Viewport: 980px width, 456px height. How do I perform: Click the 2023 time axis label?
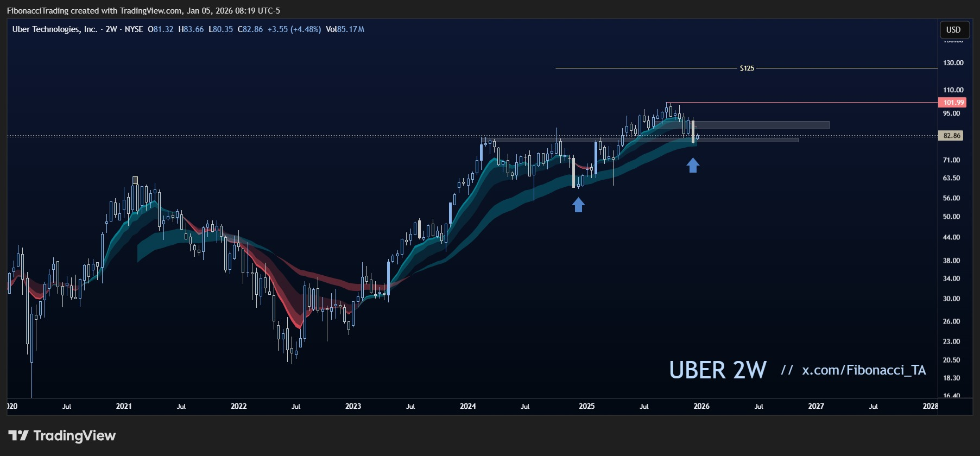[x=353, y=406]
